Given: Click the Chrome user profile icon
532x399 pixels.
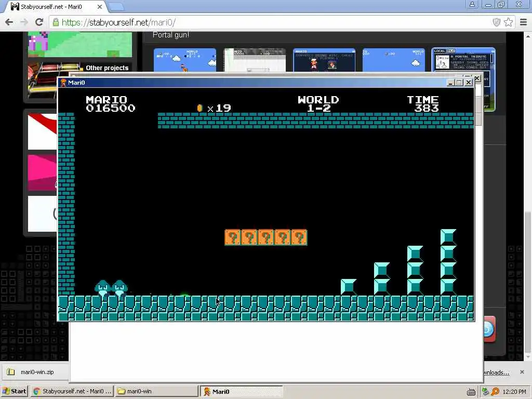Looking at the screenshot, I should pos(472,4).
